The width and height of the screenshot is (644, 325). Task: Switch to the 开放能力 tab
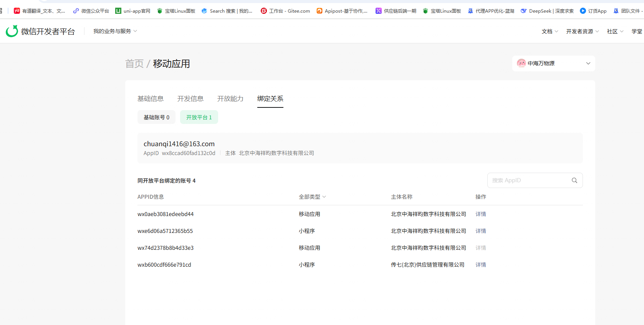click(230, 99)
